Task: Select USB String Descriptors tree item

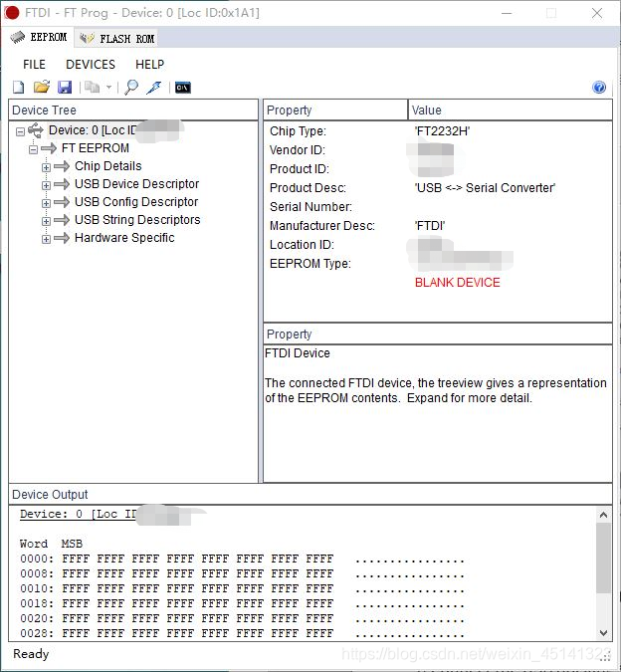Action: tap(137, 220)
